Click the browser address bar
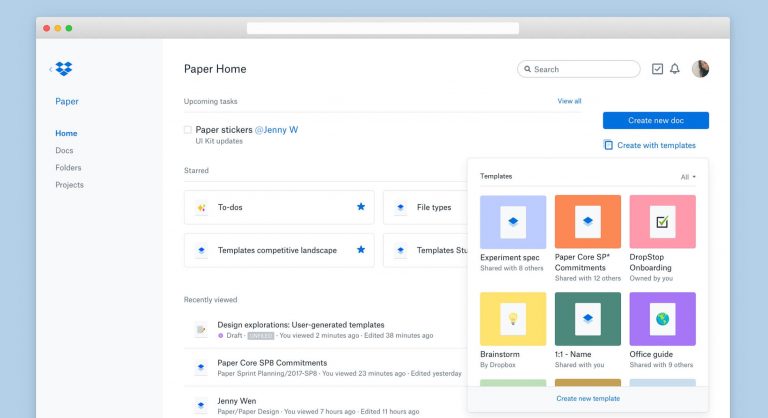The image size is (768, 418). pyautogui.click(x=383, y=28)
